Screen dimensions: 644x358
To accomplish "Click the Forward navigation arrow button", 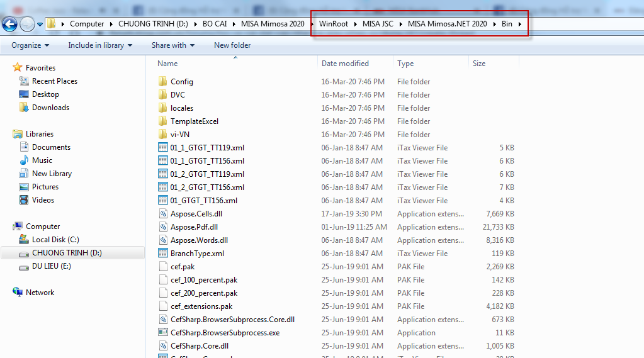I will click(28, 24).
